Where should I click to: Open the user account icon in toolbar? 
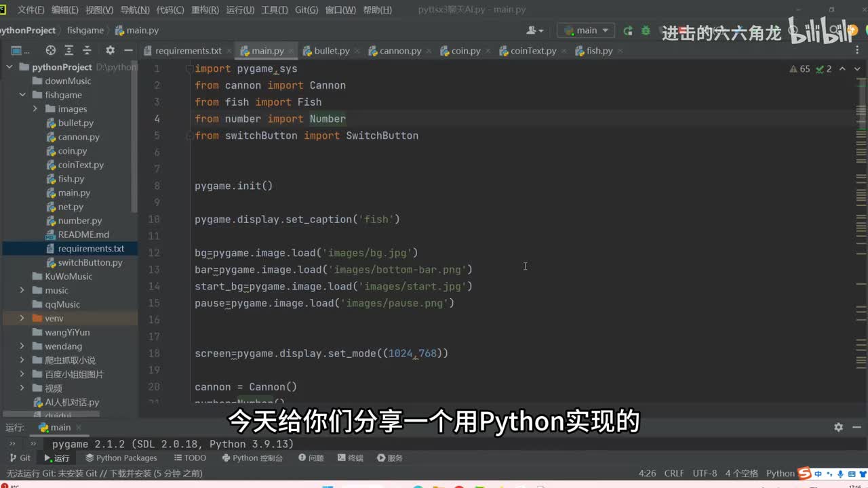point(534,30)
